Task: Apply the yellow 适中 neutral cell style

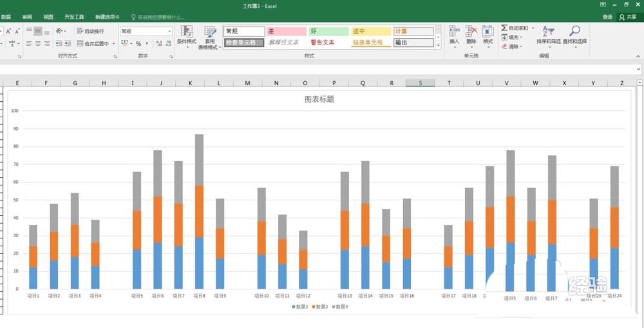Action: pyautogui.click(x=371, y=31)
